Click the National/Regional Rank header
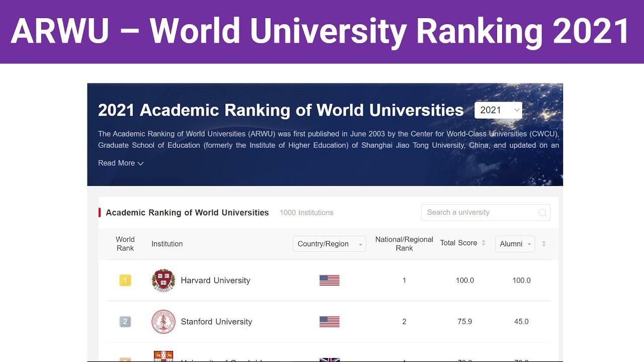The height and width of the screenshot is (362, 644). click(404, 244)
